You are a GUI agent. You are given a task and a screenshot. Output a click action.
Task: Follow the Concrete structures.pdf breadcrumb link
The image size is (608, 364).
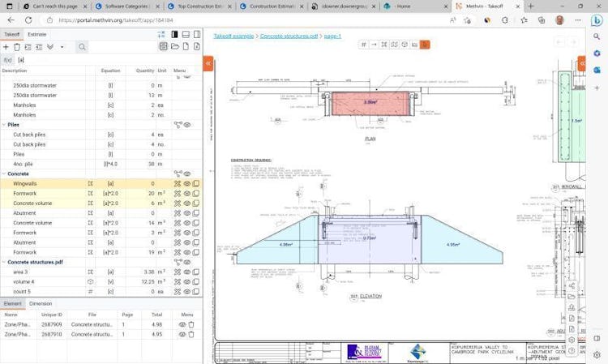click(x=289, y=36)
